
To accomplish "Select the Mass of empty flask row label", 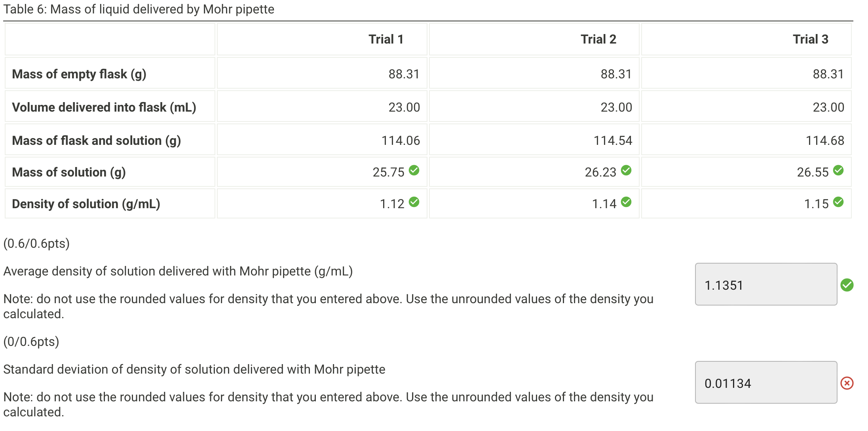I will pos(79,74).
